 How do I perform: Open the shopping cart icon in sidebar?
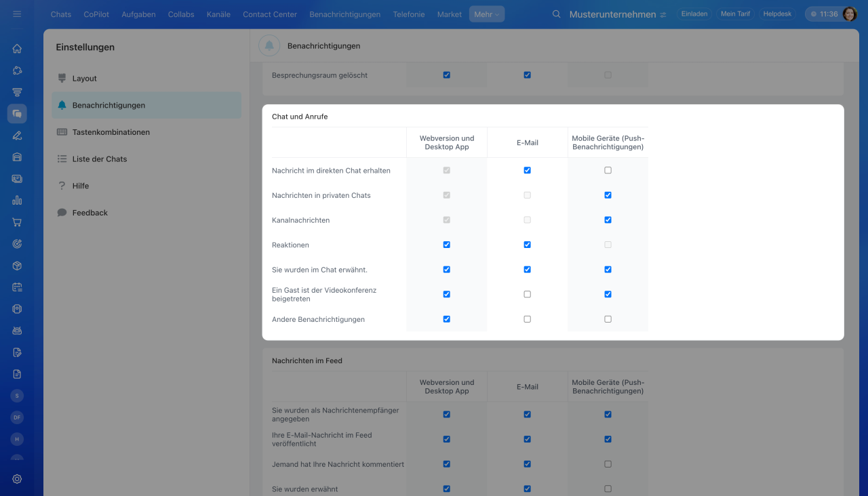coord(17,222)
